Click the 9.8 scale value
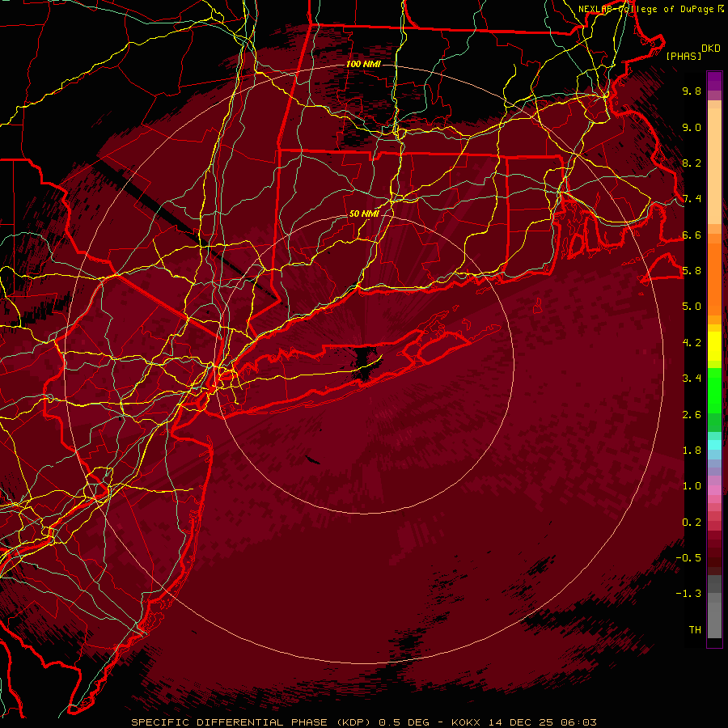The height and width of the screenshot is (728, 728). (692, 91)
